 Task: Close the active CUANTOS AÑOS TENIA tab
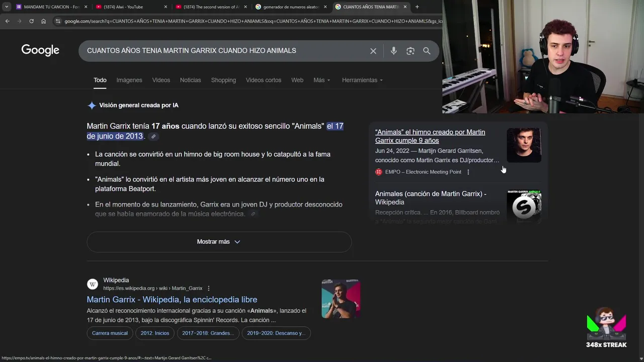pyautogui.click(x=405, y=7)
